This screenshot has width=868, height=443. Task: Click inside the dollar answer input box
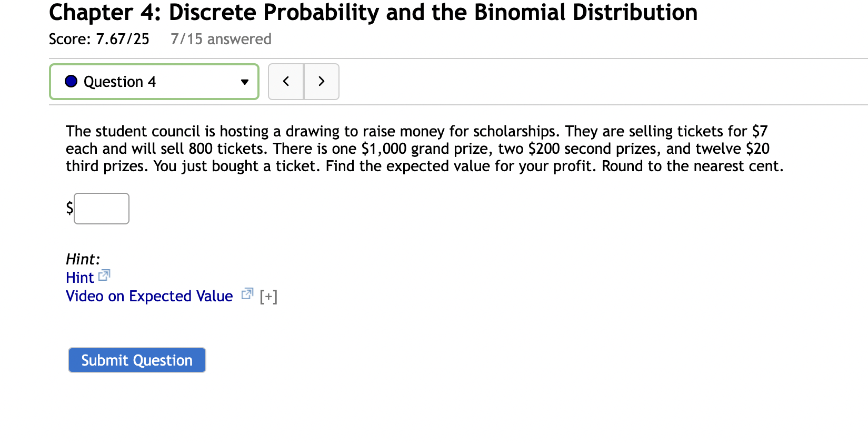click(x=101, y=209)
